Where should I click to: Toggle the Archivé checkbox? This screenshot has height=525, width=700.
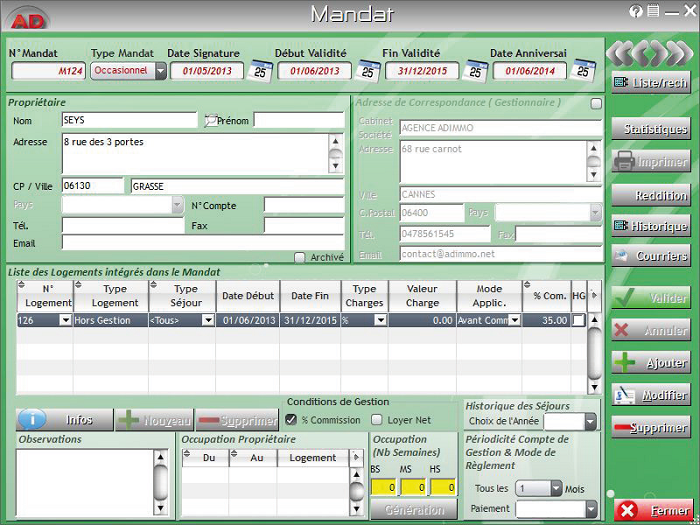coord(300,257)
